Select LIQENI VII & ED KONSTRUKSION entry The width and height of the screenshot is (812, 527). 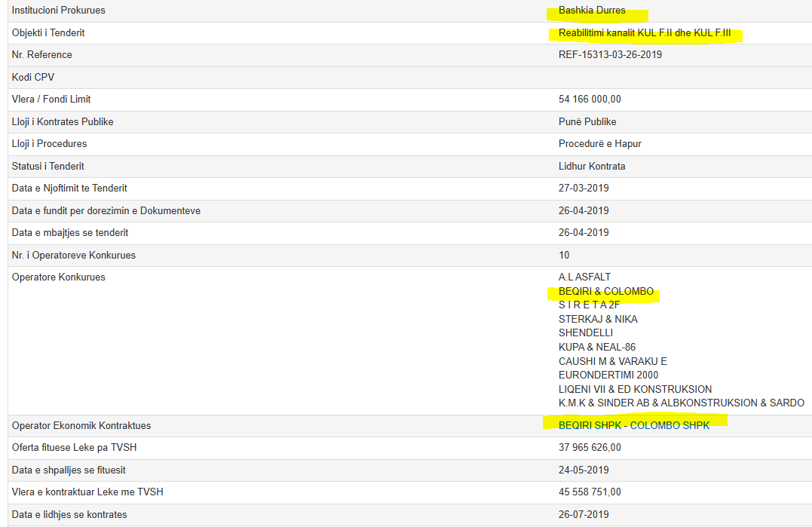click(635, 389)
